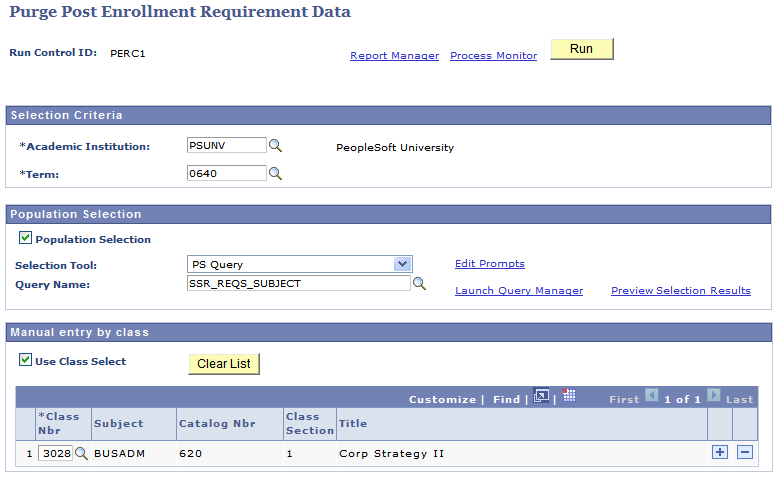Sort by Class Nbr column header

[x=59, y=423]
